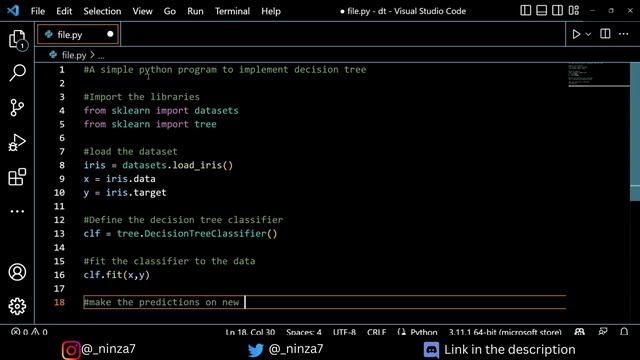Screen dimensions: 640x360
Task: Expand the breadcrumb ellipsis symbol
Action: (101, 56)
